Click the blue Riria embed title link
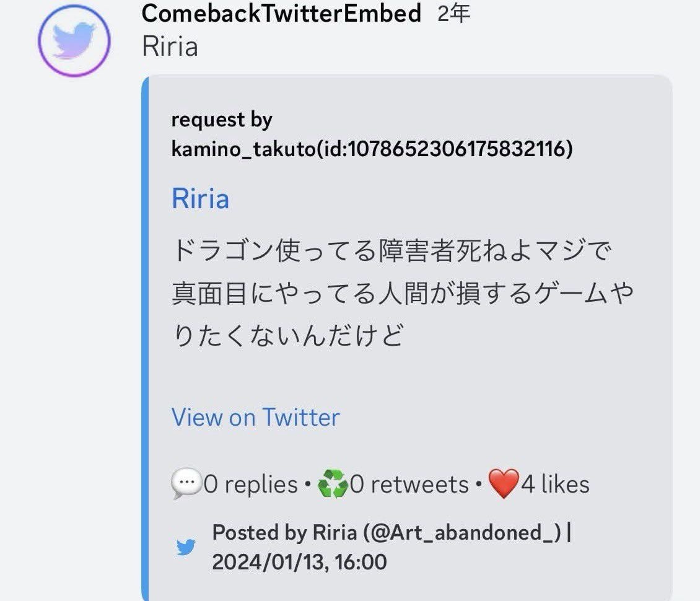Image resolution: width=700 pixels, height=601 pixels. (x=200, y=199)
